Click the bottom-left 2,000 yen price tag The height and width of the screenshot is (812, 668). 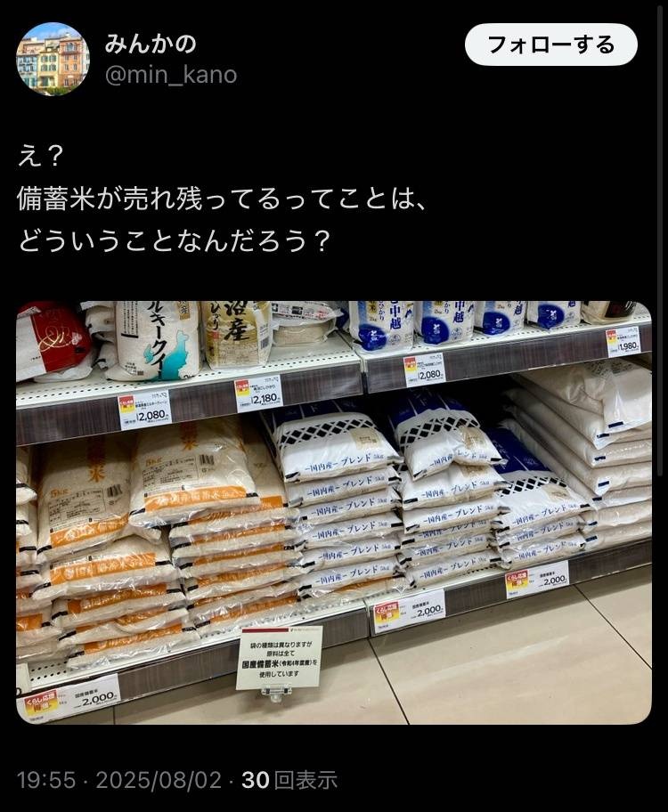pos(71,699)
